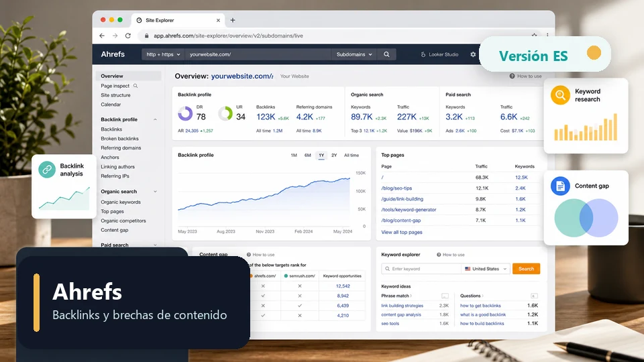Open the /blog/seo-tips page link
This screenshot has height=362, width=644.
[x=396, y=188]
